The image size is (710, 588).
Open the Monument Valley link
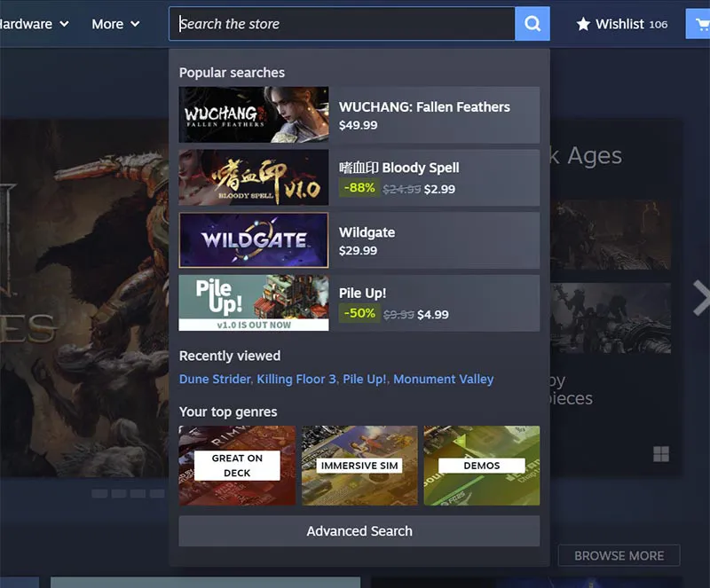point(444,379)
